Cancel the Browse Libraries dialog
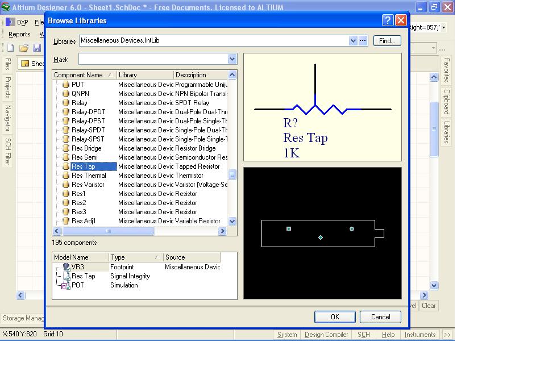The height and width of the screenshot is (392, 540). (380, 317)
